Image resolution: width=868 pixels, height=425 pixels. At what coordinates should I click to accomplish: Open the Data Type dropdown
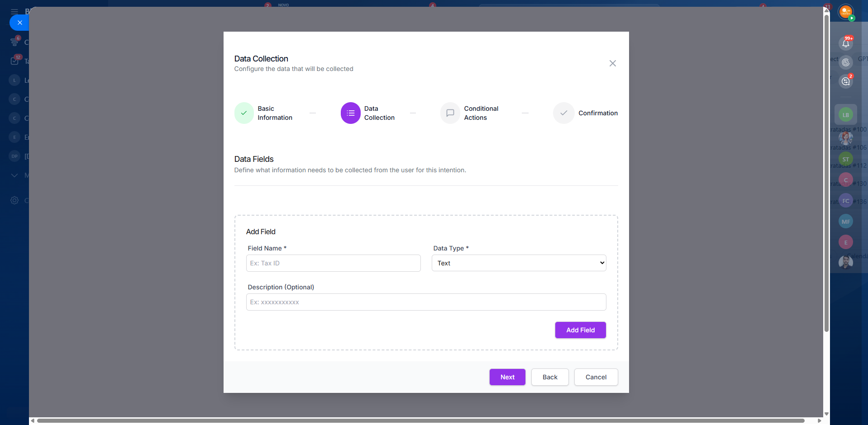coord(519,263)
